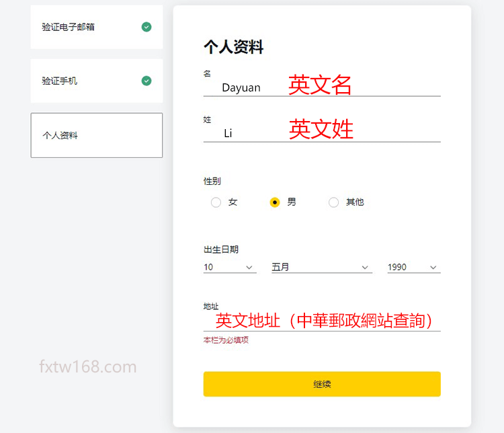
Task: Click the 出生日期 label
Action: click(x=221, y=249)
